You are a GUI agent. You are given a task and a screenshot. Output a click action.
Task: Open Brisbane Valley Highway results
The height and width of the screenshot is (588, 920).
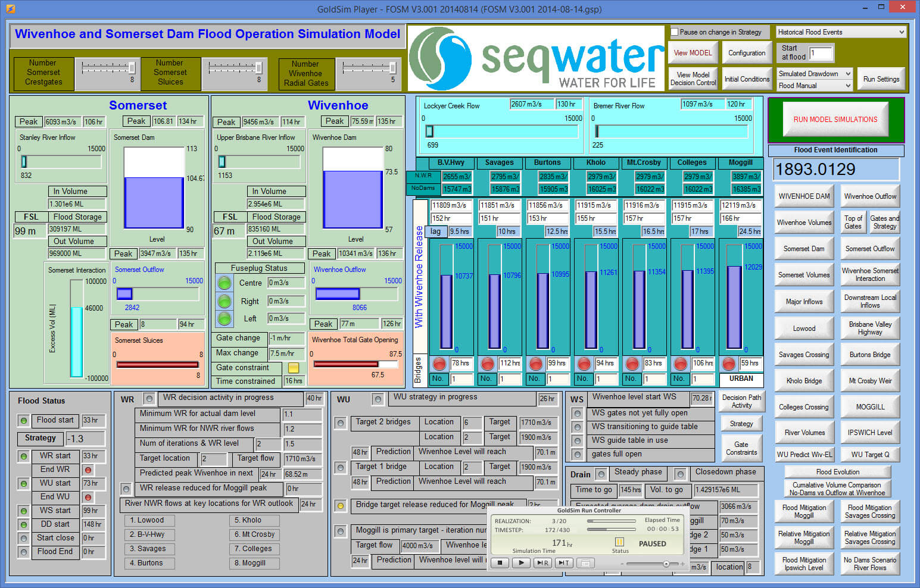(870, 329)
